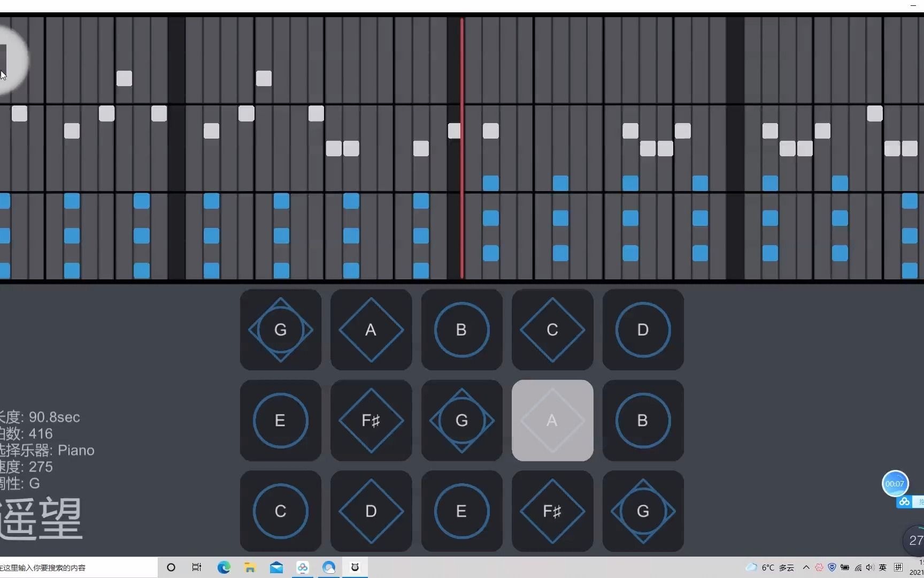Tap the C key in the top row
Screen dimensions: 924x578
pos(552,330)
